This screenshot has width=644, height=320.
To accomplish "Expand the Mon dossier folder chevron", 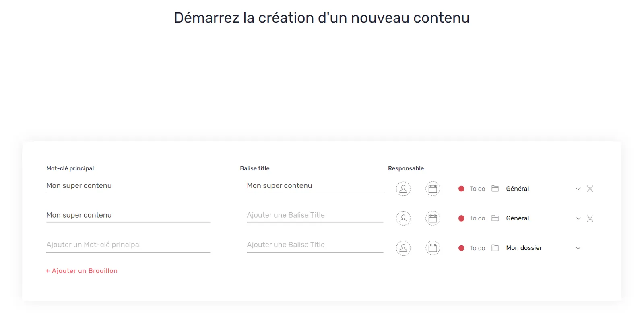I will click(578, 248).
